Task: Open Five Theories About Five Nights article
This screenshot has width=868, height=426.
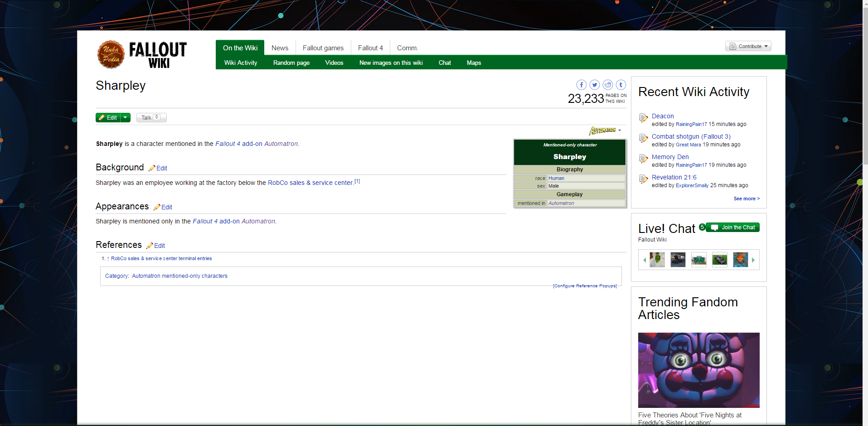Action: point(690,418)
